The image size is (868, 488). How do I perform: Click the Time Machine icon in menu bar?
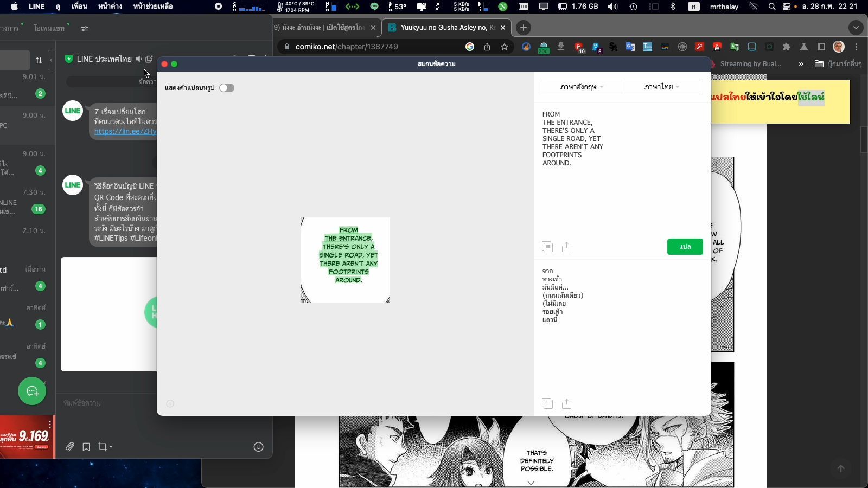tap(633, 7)
